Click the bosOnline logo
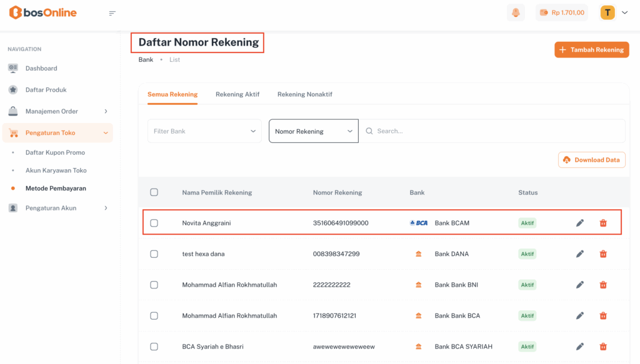 43,12
